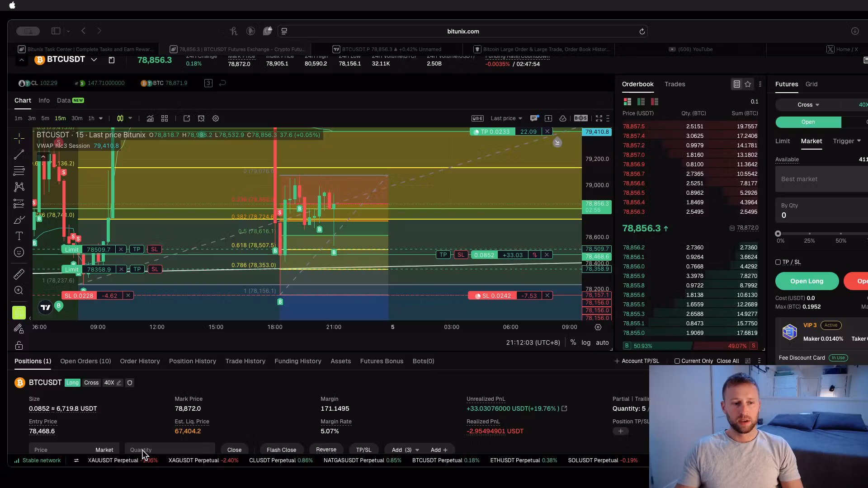The image size is (868, 488).
Task: Toggle the auto price scale
Action: point(602,343)
